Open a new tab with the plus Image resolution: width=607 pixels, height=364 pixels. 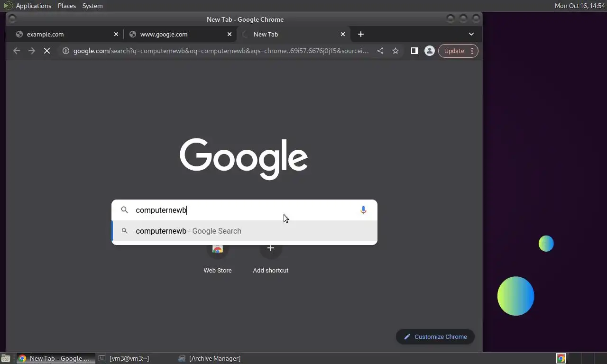click(361, 34)
